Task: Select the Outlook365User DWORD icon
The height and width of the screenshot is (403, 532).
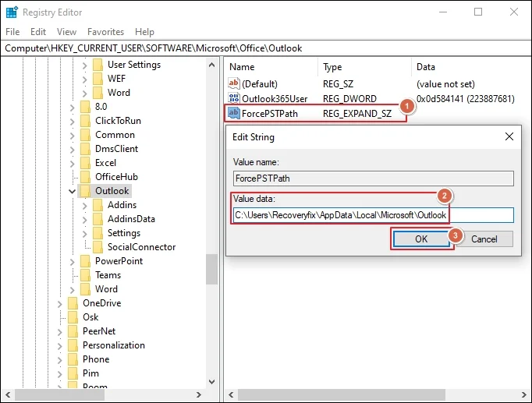Action: pyautogui.click(x=234, y=98)
